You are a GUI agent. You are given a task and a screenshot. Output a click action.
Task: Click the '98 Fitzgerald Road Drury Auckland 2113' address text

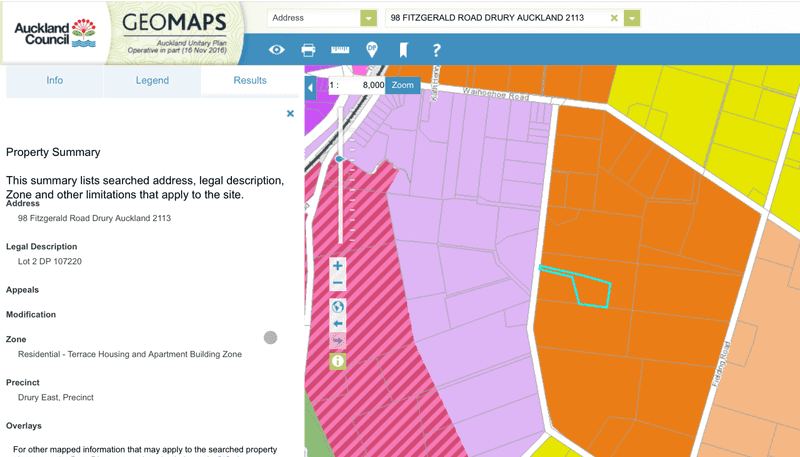point(94,218)
